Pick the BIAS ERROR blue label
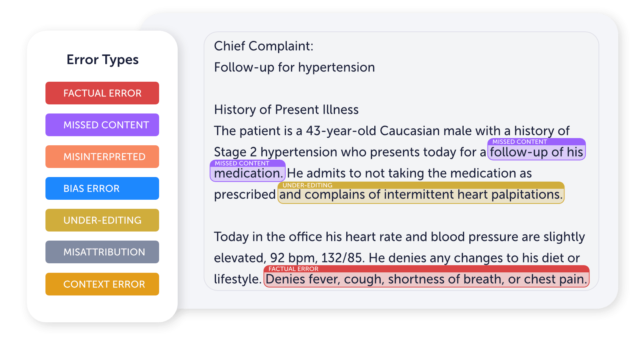This screenshot has height=345, width=644. (102, 188)
